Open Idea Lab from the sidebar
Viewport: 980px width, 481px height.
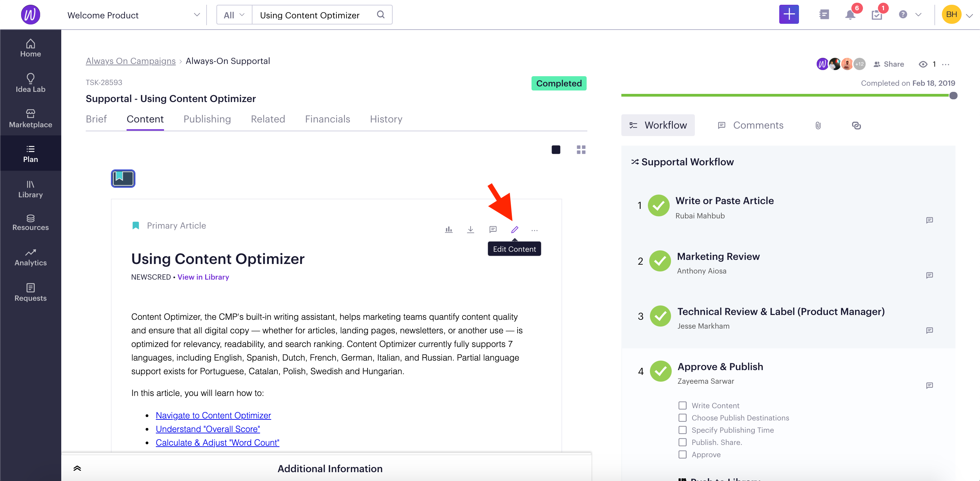pos(30,83)
